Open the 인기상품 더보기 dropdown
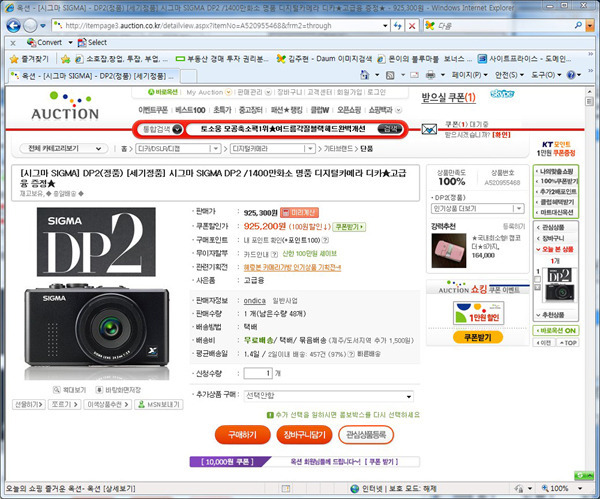The image size is (600, 499). coord(478,209)
